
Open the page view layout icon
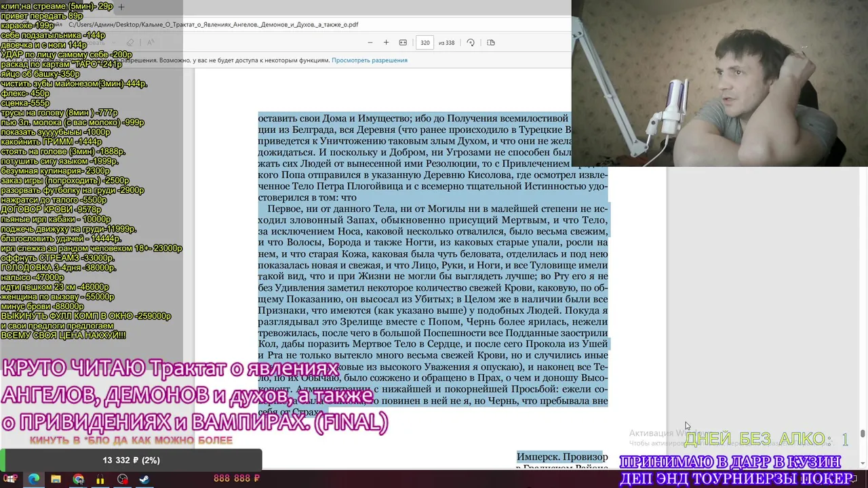tap(491, 43)
